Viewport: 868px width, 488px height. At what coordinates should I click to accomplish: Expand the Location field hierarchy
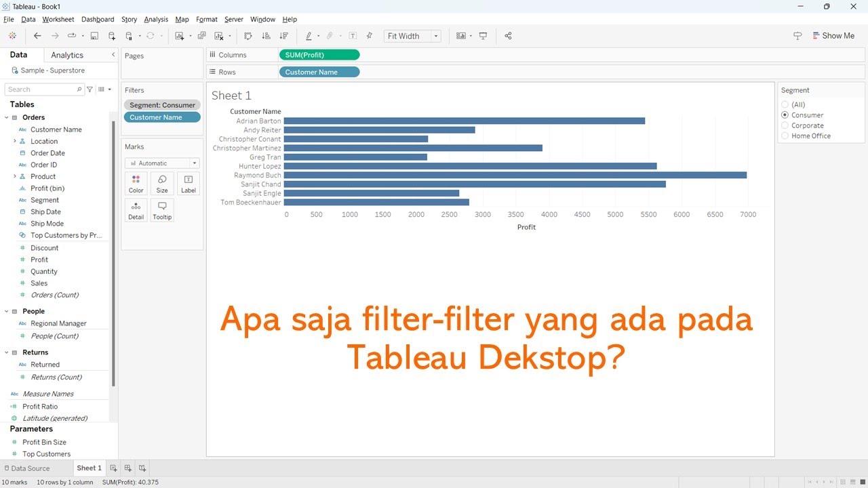(14, 141)
